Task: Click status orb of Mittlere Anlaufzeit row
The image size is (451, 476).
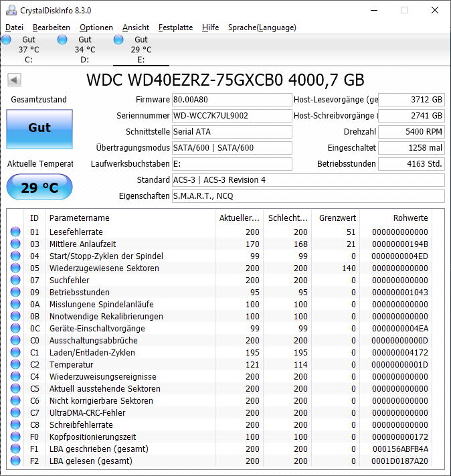Action: coord(15,244)
